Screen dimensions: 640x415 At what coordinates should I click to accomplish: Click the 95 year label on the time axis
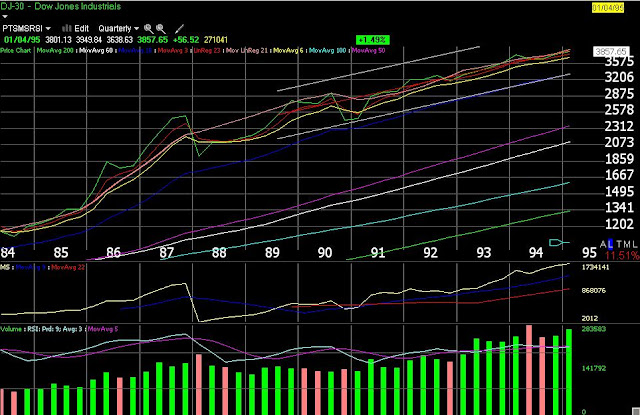tap(589, 253)
